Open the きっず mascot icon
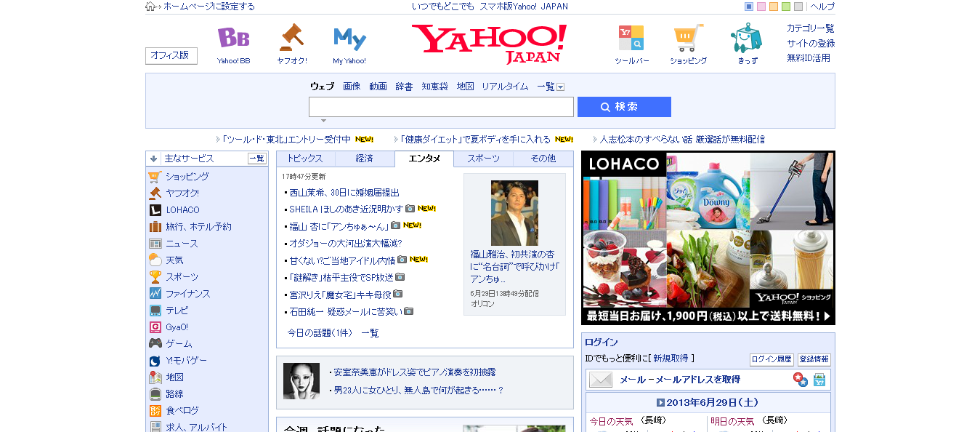980x432 pixels. 747,38
